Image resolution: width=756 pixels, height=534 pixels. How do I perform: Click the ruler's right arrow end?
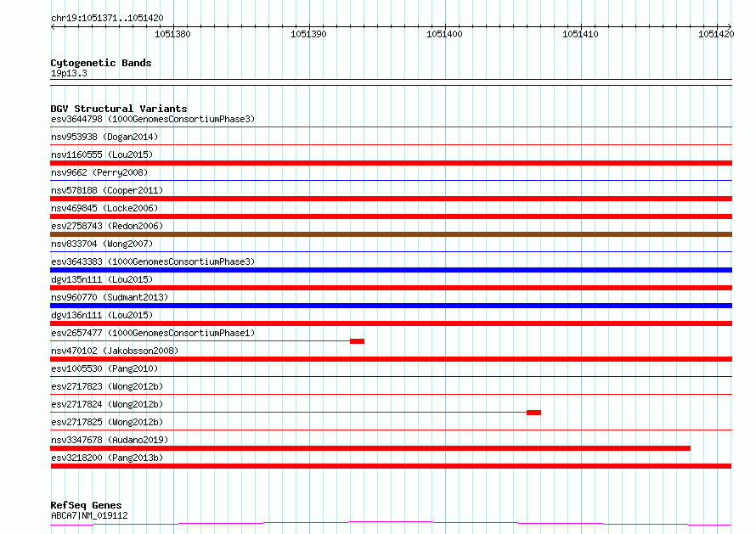[730, 26]
